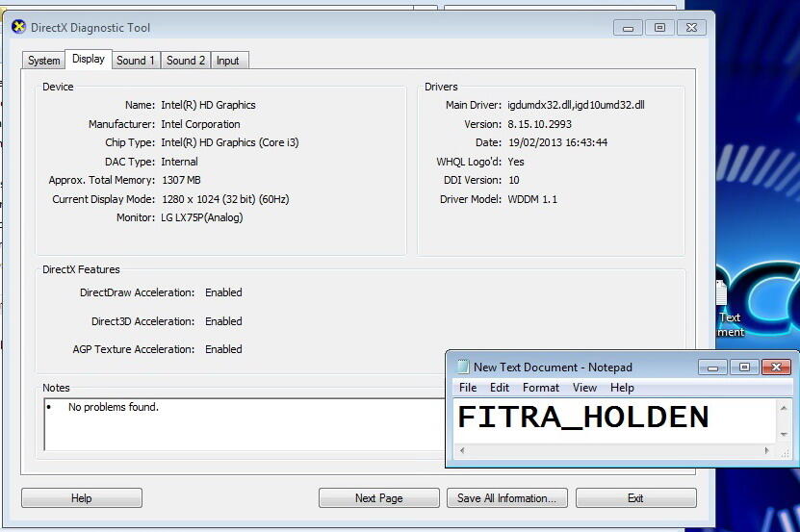The height and width of the screenshot is (532, 800).
Task: Click DDI Version value '10'
Action: click(x=514, y=180)
